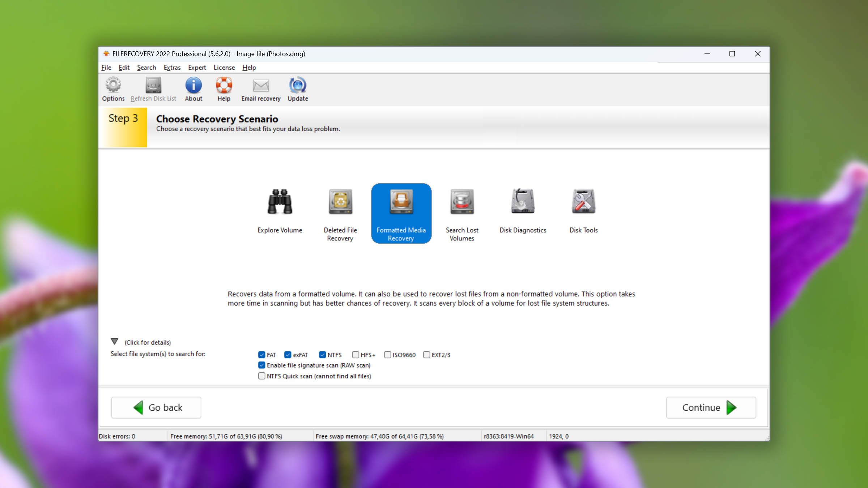This screenshot has height=488, width=868.
Task: Click the window resize grip corner
Action: coord(766,438)
